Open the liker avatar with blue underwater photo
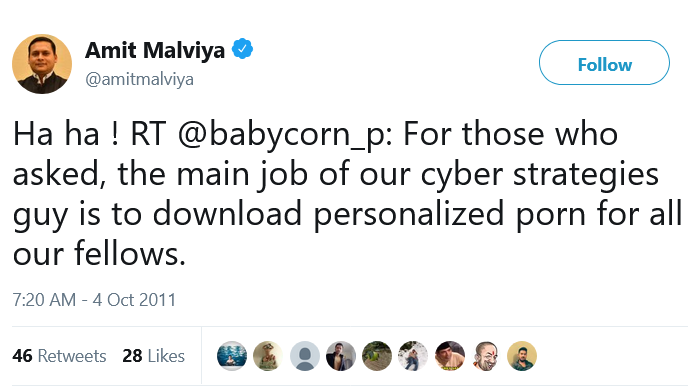The image size is (688, 388). [232, 356]
